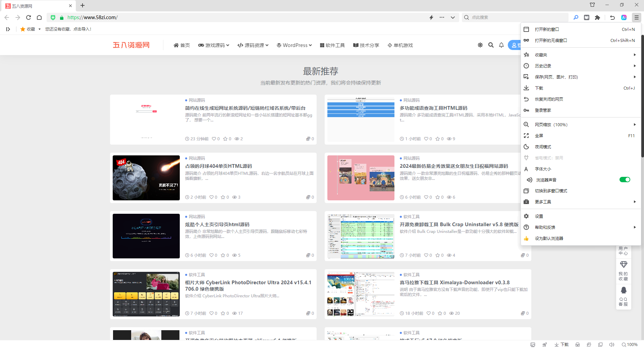Click the magnifier search button after search box
The width and height of the screenshot is (644, 349).
click(576, 17)
